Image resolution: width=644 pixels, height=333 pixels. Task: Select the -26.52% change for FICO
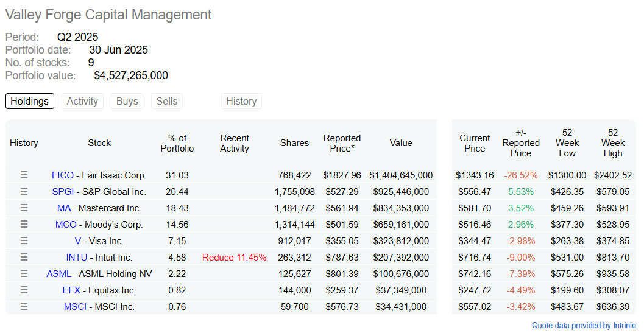click(x=521, y=175)
